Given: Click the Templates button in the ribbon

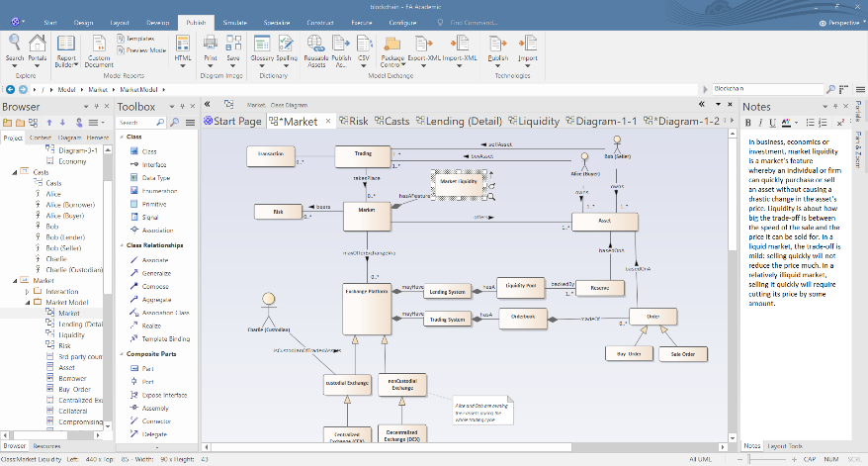Looking at the screenshot, I should (x=140, y=39).
